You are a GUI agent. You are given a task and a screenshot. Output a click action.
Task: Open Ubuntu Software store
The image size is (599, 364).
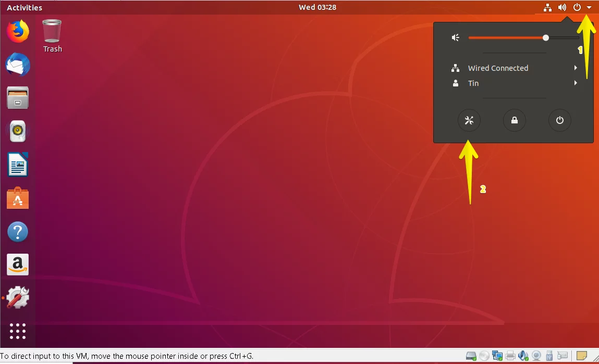coord(18,198)
